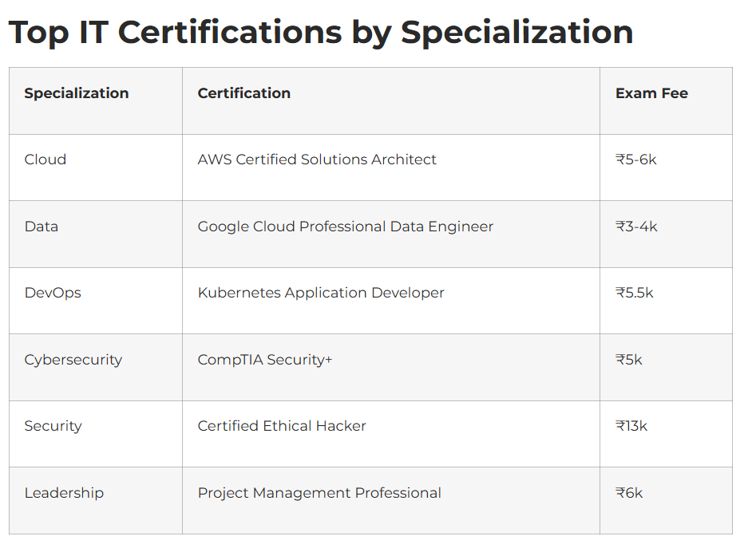Image resolution: width=756 pixels, height=544 pixels.
Task: Click the ₹5-6k exam fee cell
Action: click(636, 160)
